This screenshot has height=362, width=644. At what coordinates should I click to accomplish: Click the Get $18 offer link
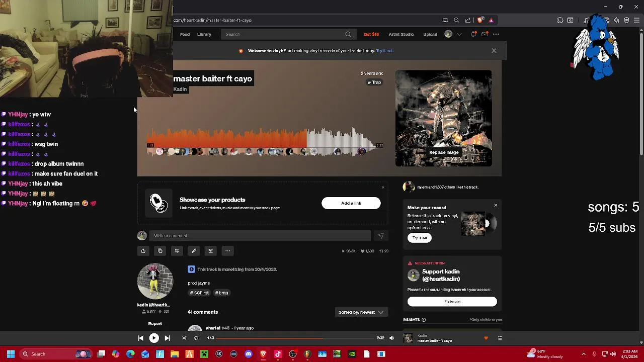(x=371, y=34)
